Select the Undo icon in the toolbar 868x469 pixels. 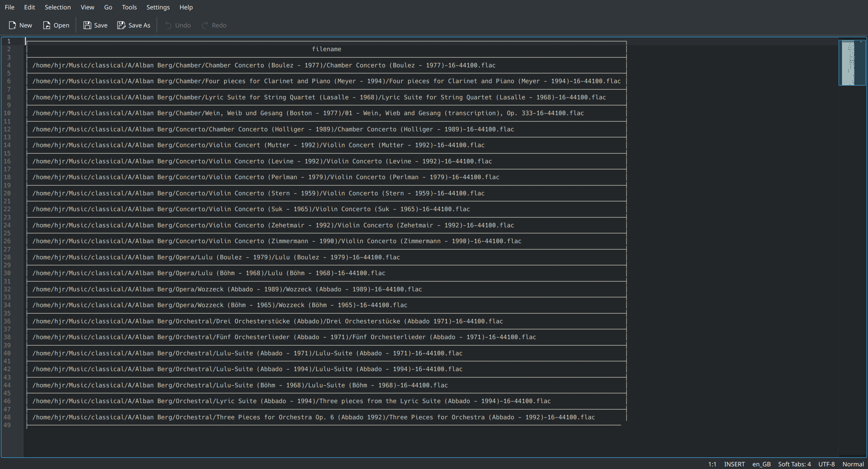point(177,25)
